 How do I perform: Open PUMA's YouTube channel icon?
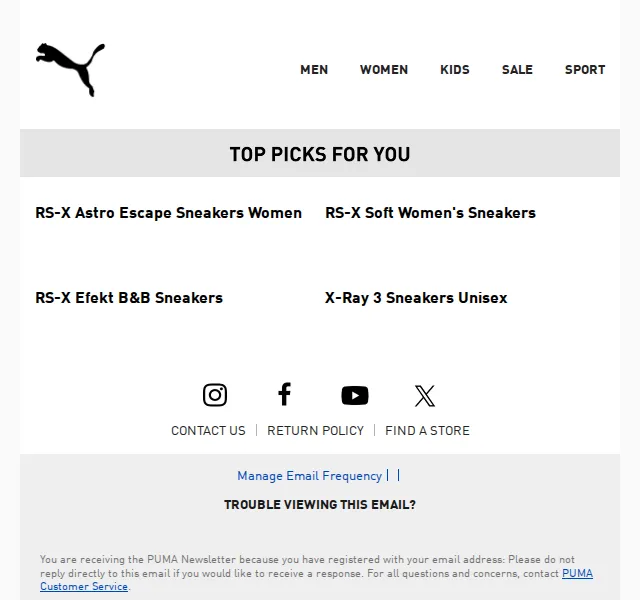pos(355,395)
